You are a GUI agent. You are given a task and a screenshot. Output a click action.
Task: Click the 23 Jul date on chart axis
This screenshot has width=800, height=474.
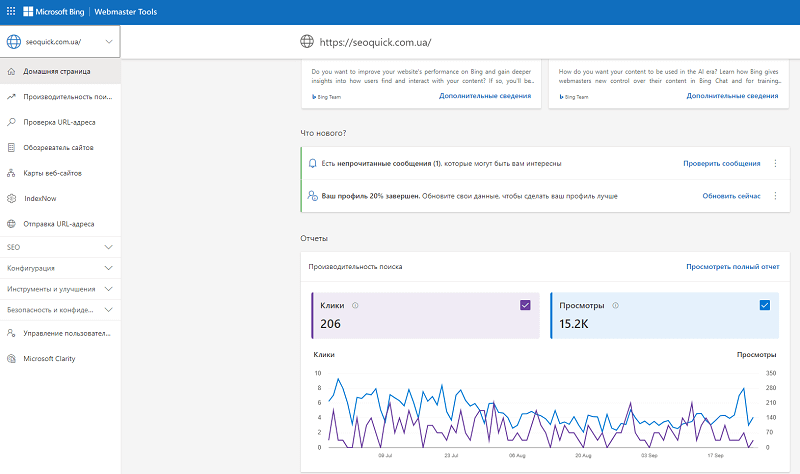(451, 456)
